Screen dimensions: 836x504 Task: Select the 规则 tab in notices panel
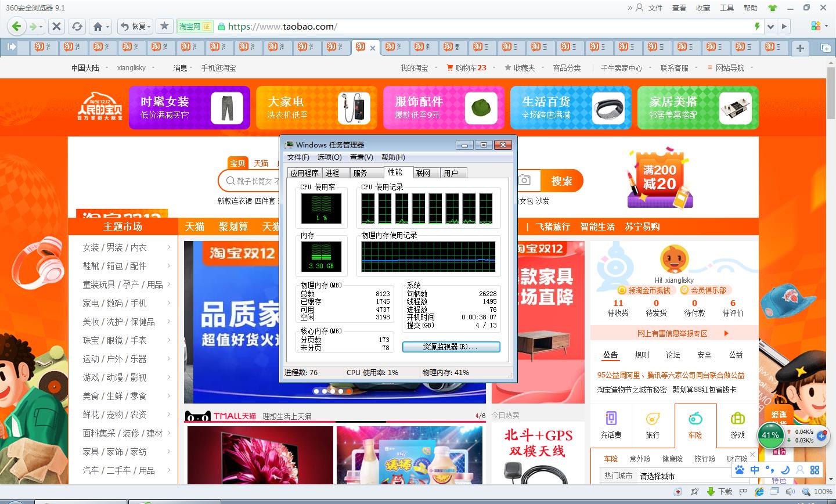pyautogui.click(x=642, y=355)
